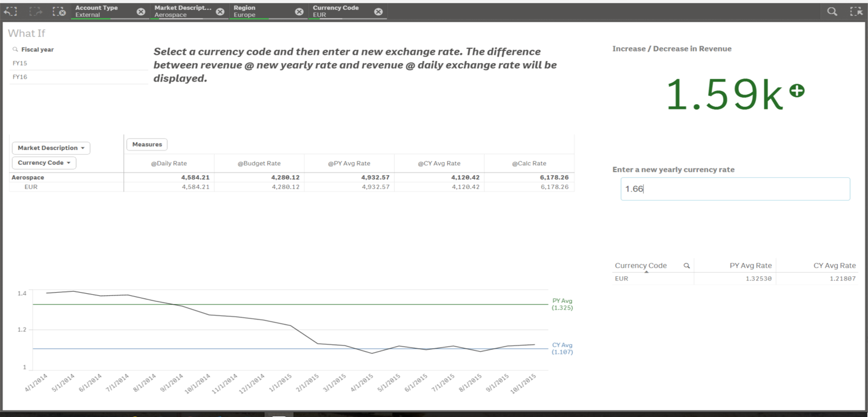Open the smart search magnifier

pyautogui.click(x=832, y=12)
